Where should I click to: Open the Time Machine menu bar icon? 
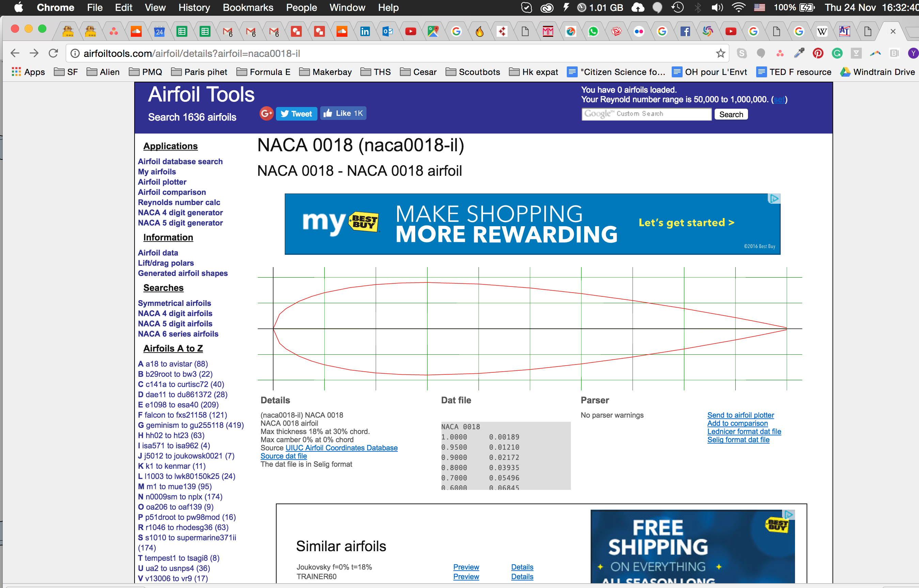[677, 7]
